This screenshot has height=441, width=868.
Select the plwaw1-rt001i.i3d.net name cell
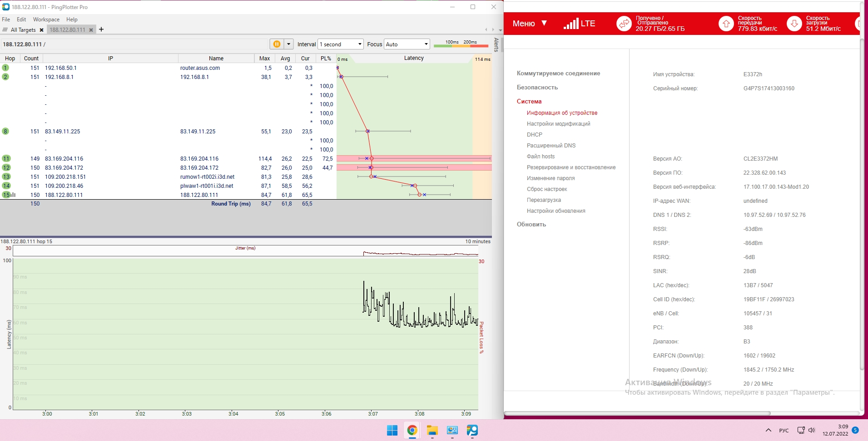click(x=207, y=186)
